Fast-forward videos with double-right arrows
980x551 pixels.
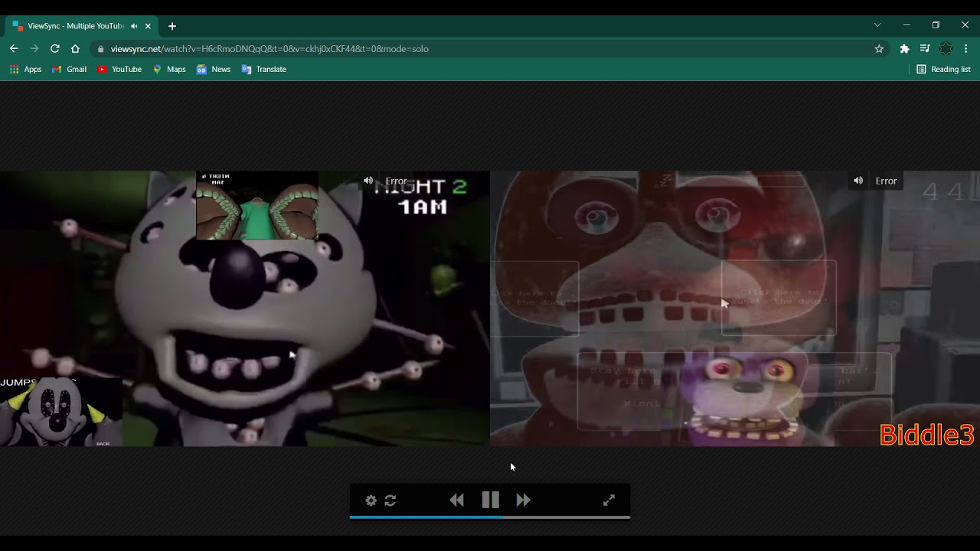tap(524, 500)
